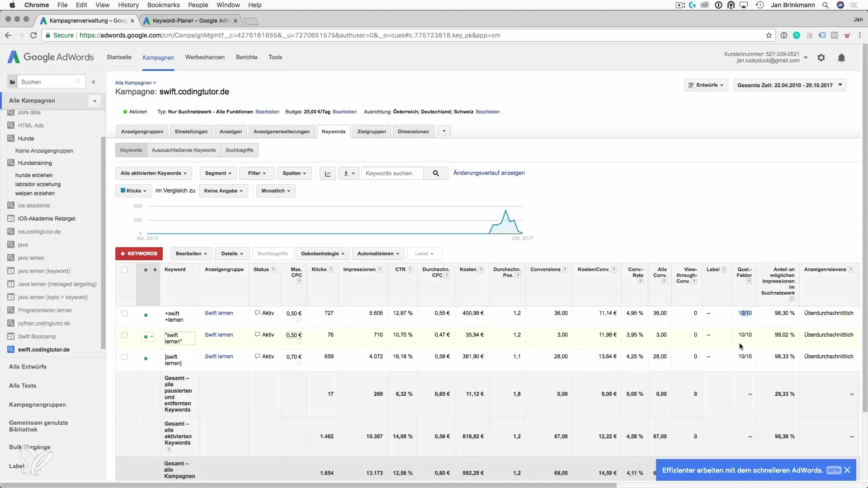Viewport: 868px width, 488px height.
Task: Click Änderungsverlauf anzeigen link
Action: pyautogui.click(x=489, y=173)
